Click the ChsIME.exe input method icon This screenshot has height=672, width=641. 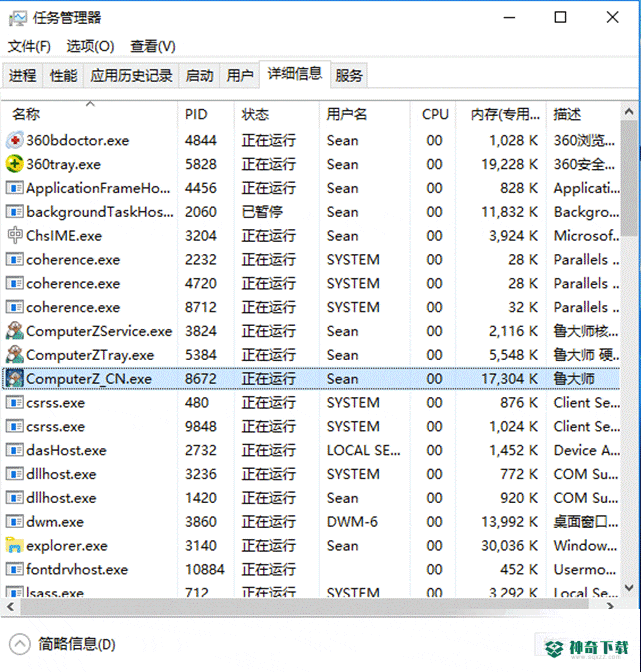point(15,235)
